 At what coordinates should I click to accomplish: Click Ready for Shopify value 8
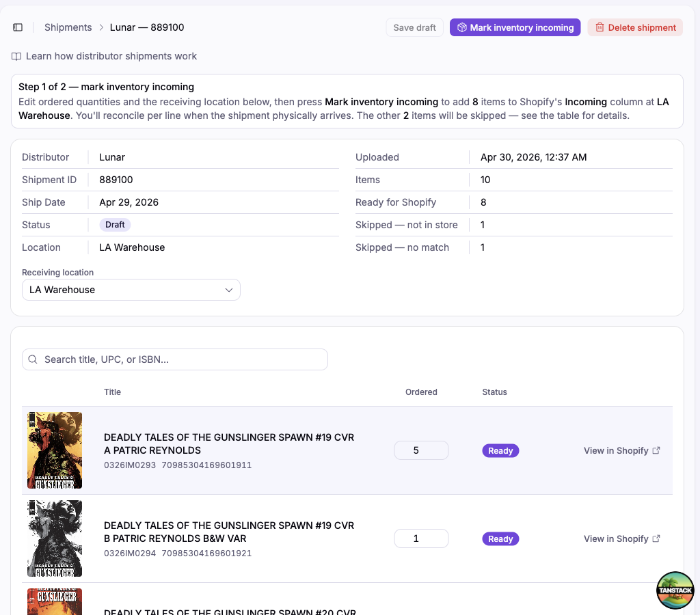[x=483, y=203]
